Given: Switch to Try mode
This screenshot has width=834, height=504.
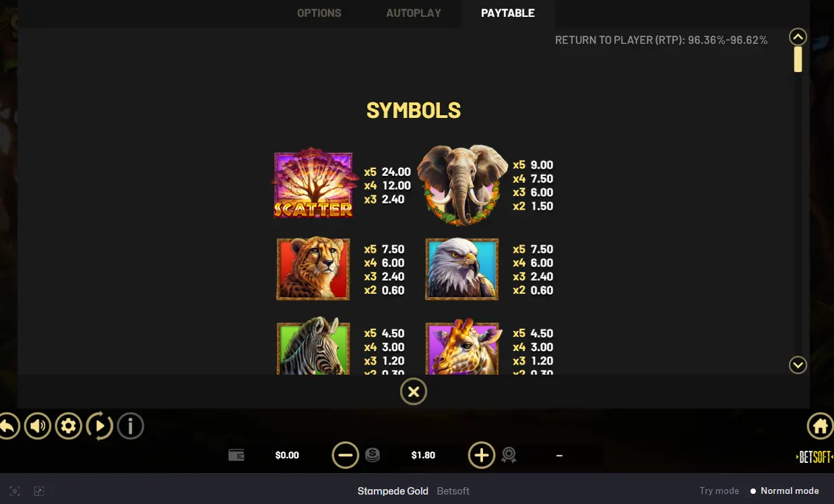Looking at the screenshot, I should [719, 491].
